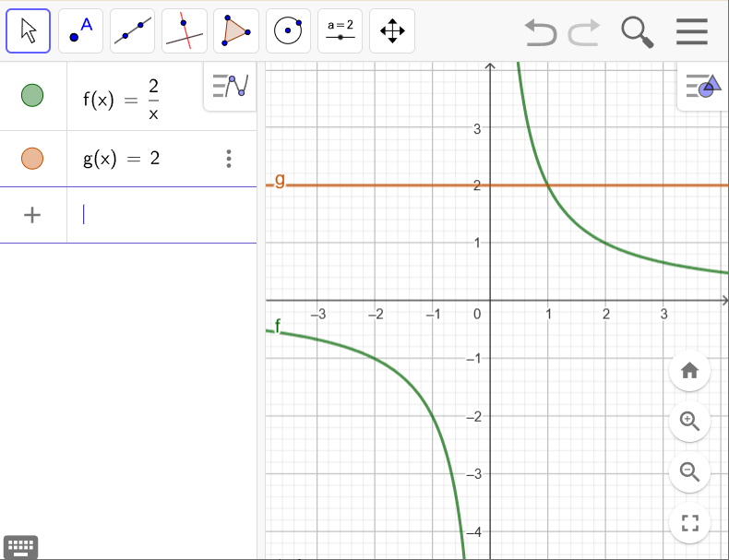The image size is (729, 560).
Task: Open the search magnifier
Action: coord(637,32)
